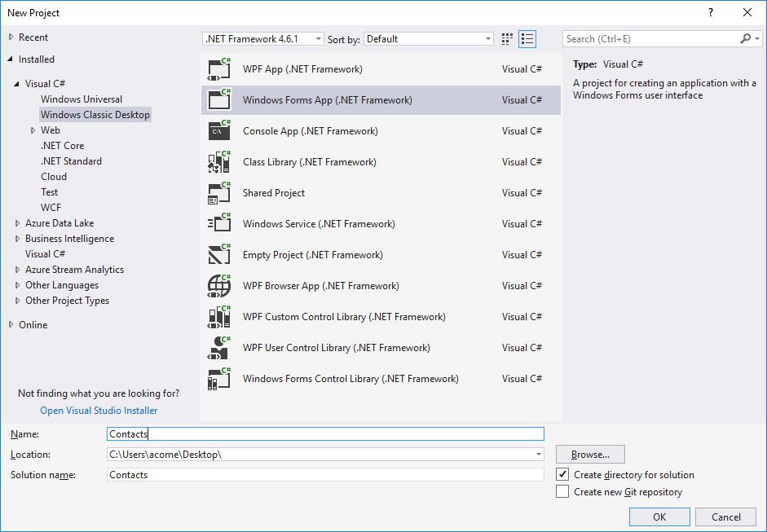Click the Browse... button

(x=590, y=455)
